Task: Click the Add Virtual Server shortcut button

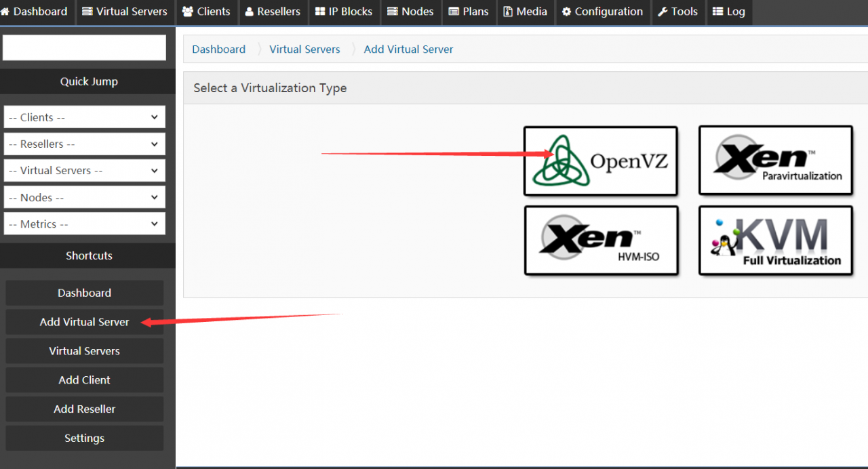Action: click(x=85, y=322)
